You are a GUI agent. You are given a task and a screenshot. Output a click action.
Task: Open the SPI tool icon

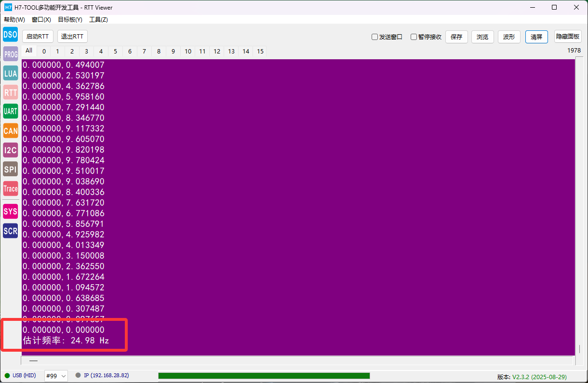(10, 169)
